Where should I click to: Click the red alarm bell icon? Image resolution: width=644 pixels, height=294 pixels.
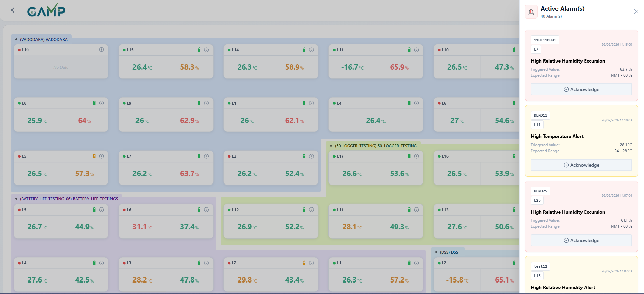point(531,12)
